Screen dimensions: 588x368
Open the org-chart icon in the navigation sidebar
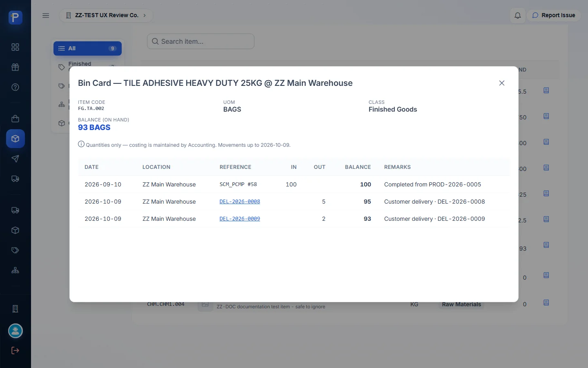[x=15, y=270]
